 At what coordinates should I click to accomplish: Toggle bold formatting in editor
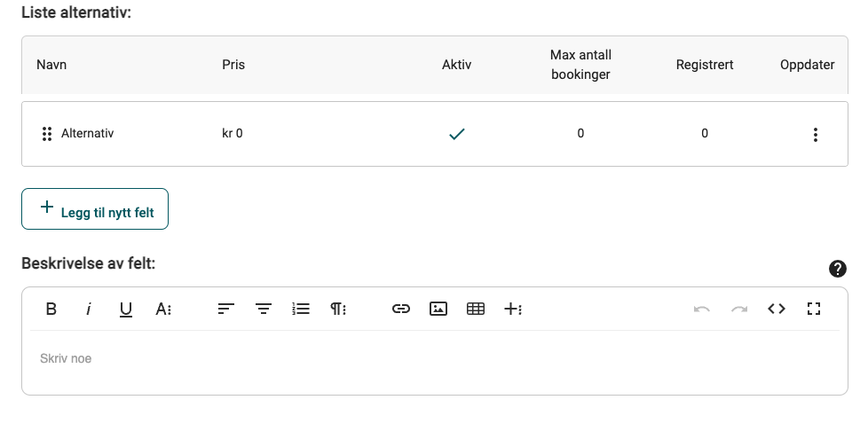tap(51, 309)
